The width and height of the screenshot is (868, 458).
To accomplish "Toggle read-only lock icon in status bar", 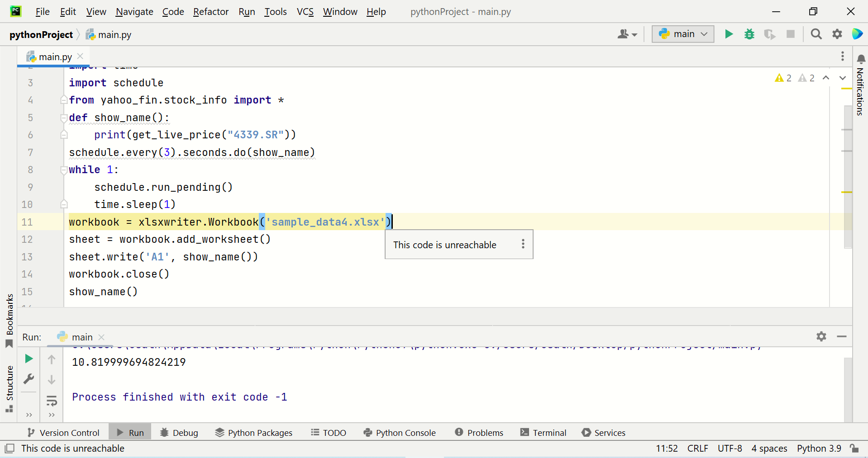I will (x=854, y=449).
